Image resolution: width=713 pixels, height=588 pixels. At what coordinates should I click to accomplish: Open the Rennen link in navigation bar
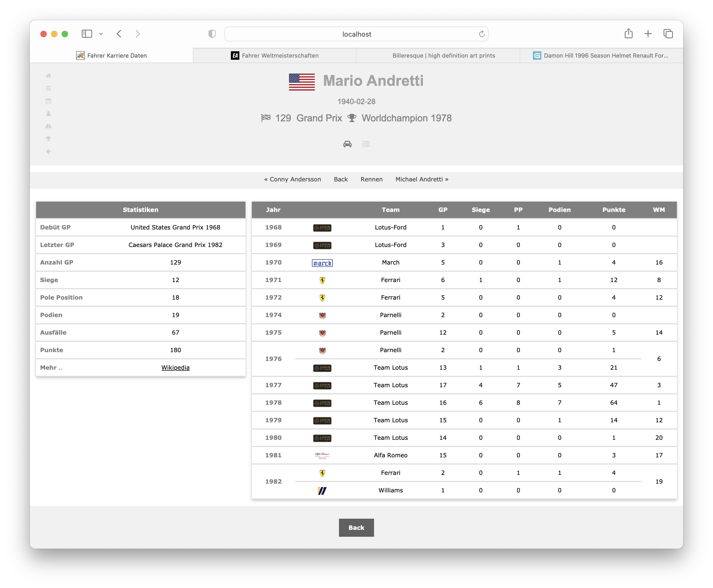[371, 179]
